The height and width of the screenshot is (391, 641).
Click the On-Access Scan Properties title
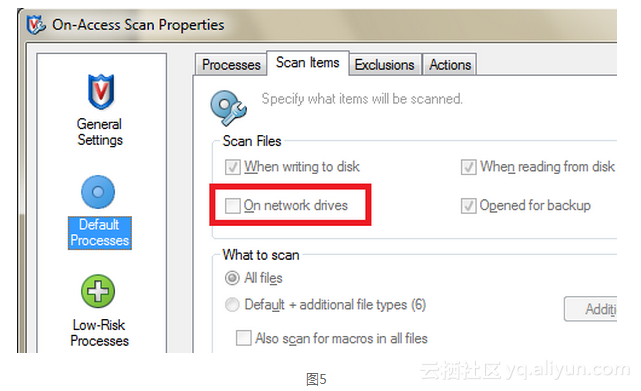(x=138, y=25)
